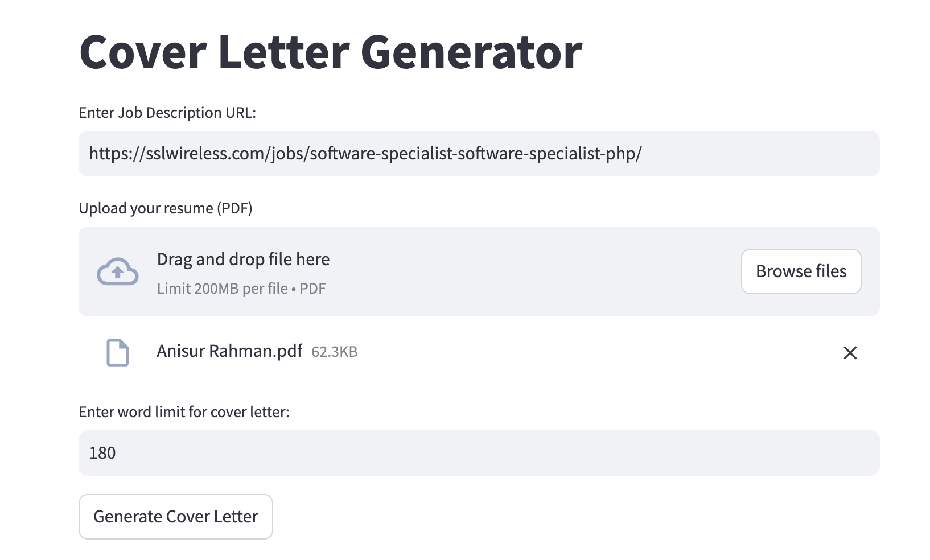This screenshot has height=560, width=930.
Task: Click the word "Generator" in the title
Action: point(471,52)
